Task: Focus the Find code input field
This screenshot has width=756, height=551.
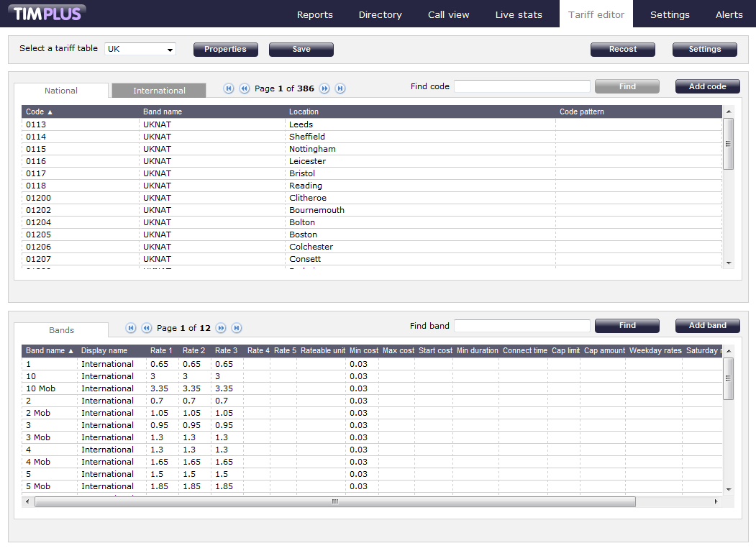Action: coord(522,86)
